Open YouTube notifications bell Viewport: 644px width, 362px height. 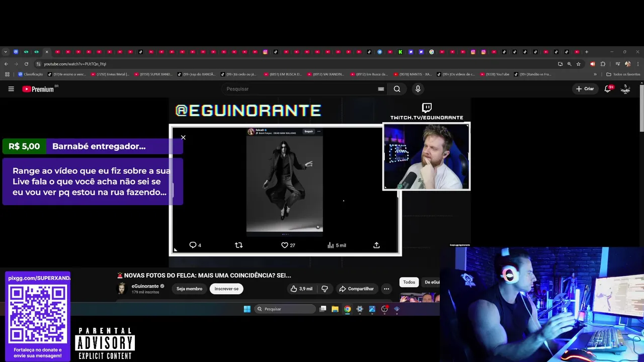coord(608,89)
